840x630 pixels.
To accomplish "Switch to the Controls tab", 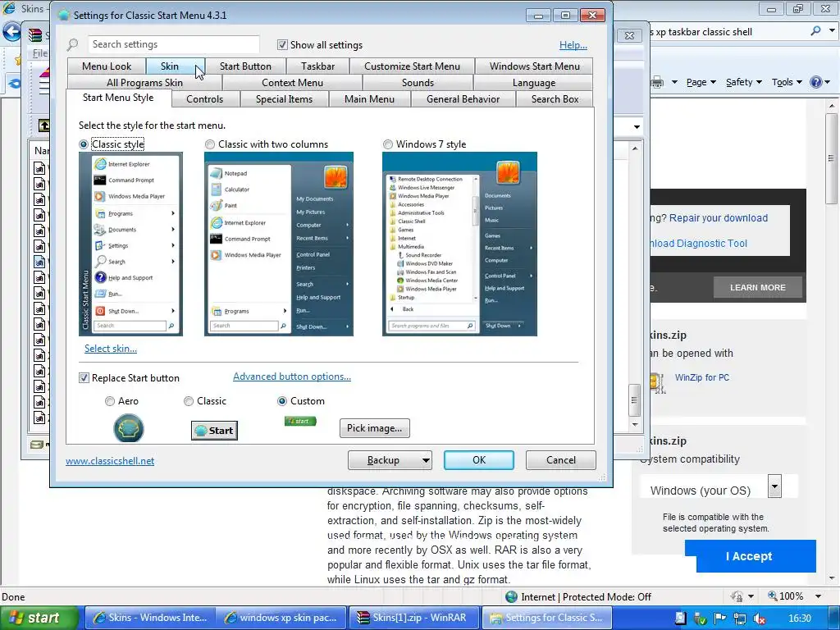I will [x=204, y=99].
